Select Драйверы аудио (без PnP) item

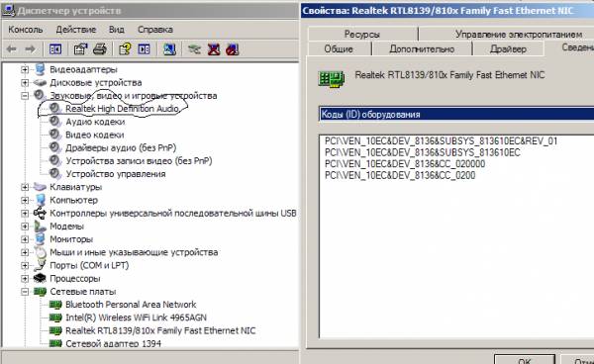(121, 148)
